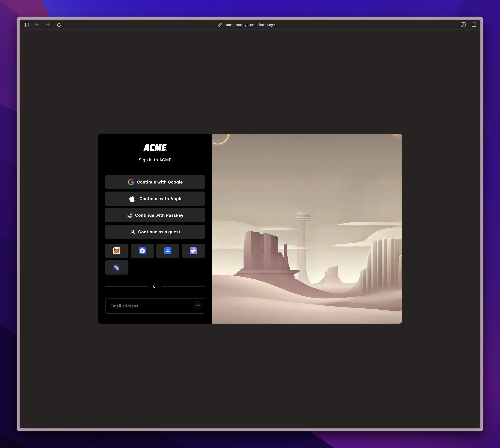Viewport: 500px width, 448px height.
Task: Connect with the MetaMask fox wallet
Action: (117, 251)
